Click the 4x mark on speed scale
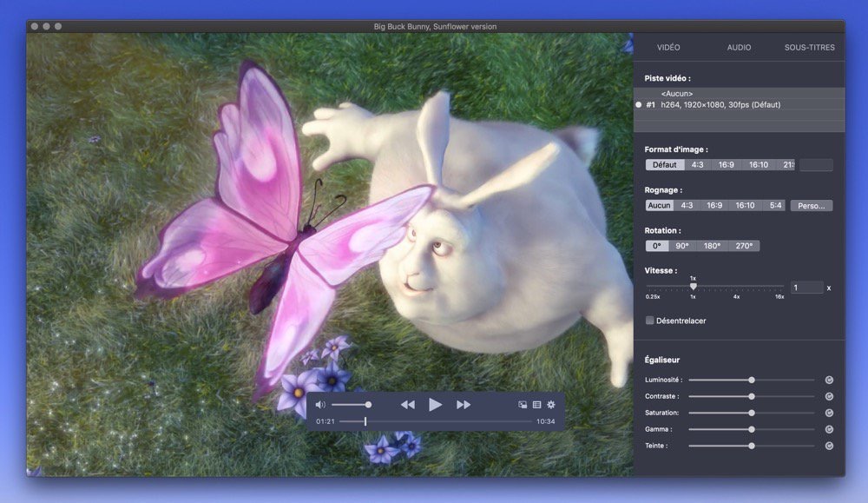Image resolution: width=868 pixels, height=503 pixels. 736,297
